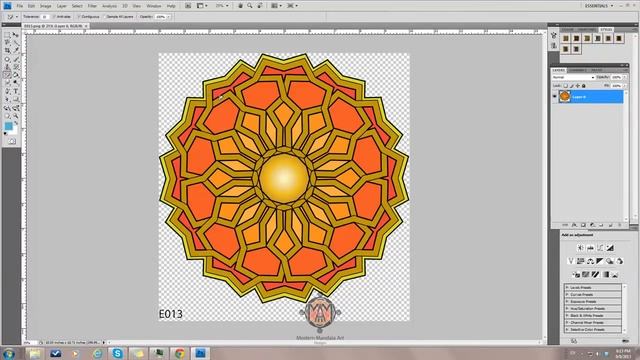Select the Layer 0 thumbnail
The height and width of the screenshot is (360, 640).
(564, 97)
